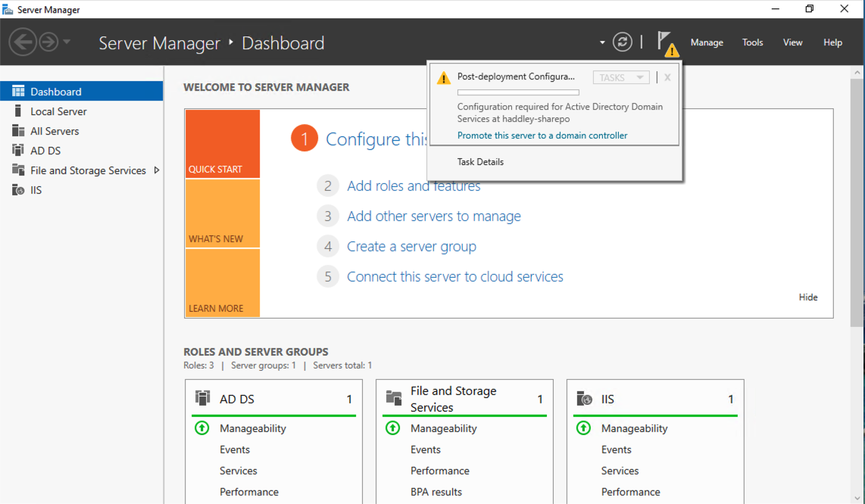Click Create a server group link
The image size is (865, 504).
pos(411,247)
